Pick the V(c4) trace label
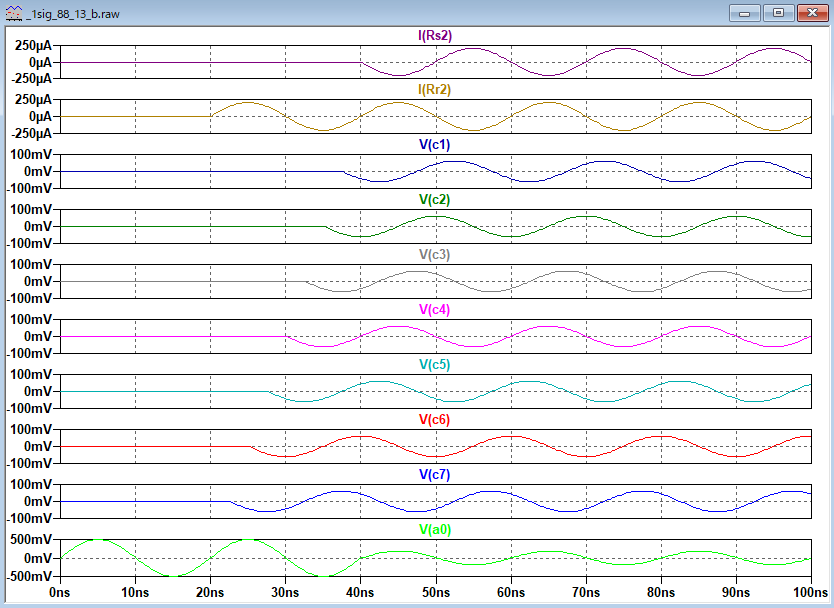 click(435, 310)
